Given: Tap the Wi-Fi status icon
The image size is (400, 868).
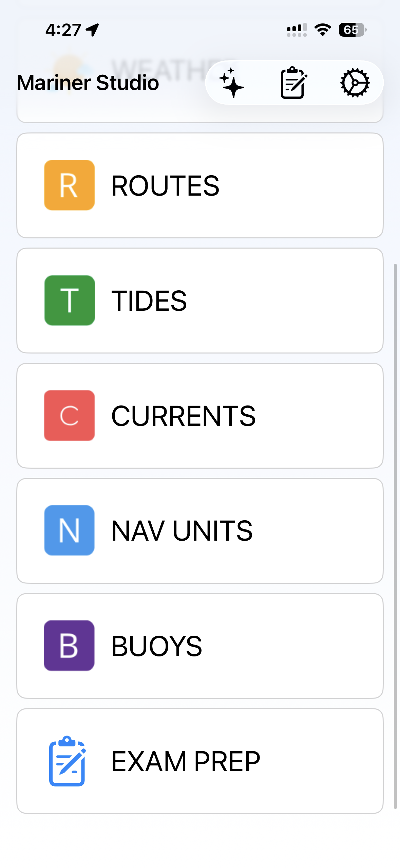Looking at the screenshot, I should pos(323,30).
